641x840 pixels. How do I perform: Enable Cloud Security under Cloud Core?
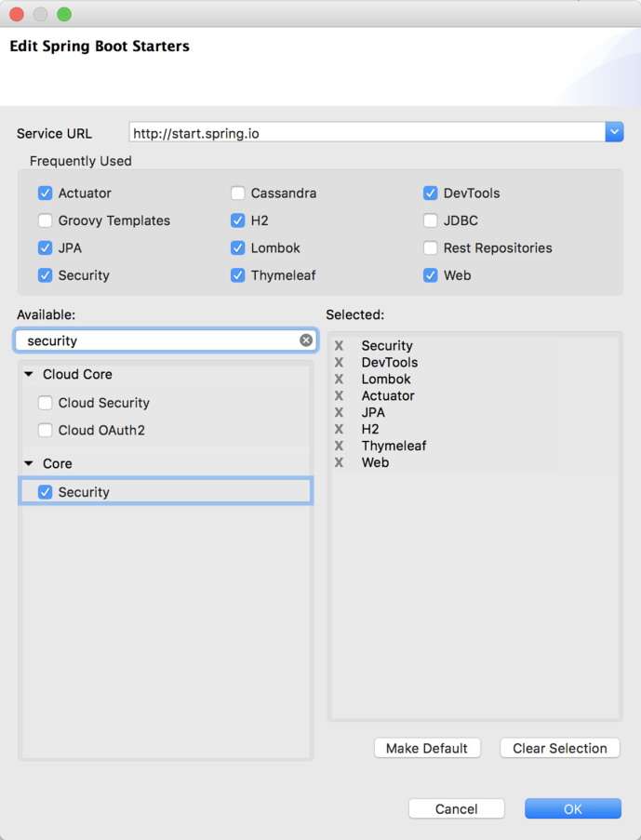pos(45,402)
